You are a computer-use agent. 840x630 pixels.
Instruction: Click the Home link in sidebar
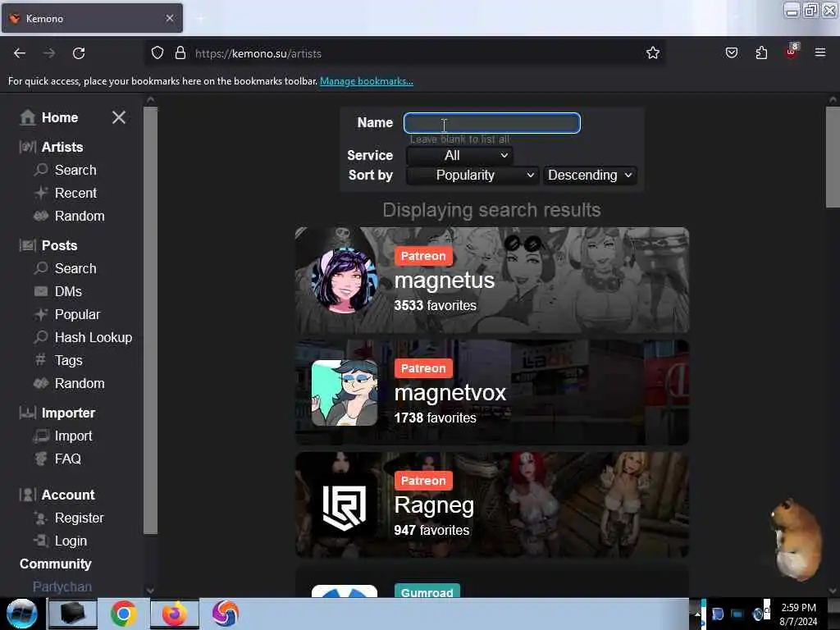(x=60, y=117)
